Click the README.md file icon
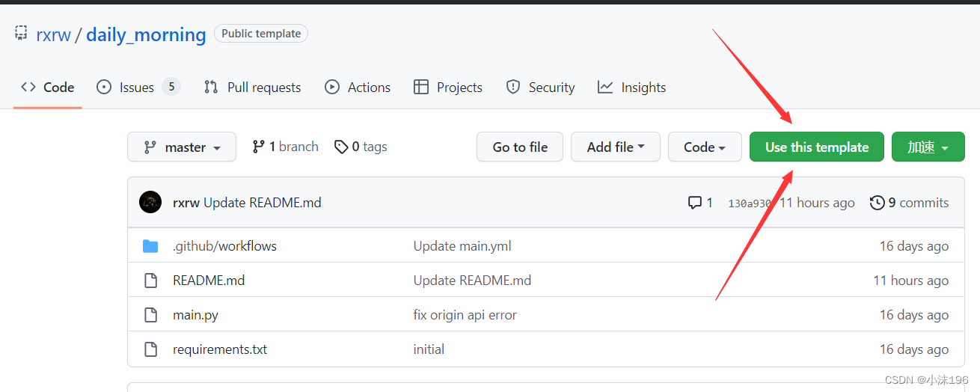This screenshot has height=392, width=980. click(x=150, y=281)
